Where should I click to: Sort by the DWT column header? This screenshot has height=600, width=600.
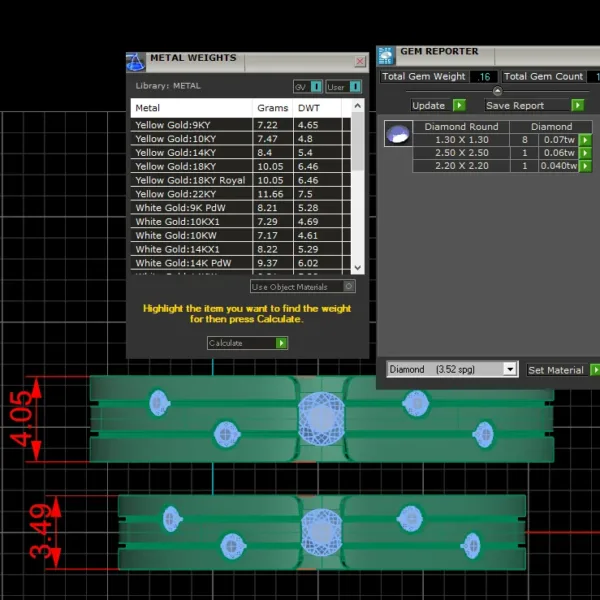[317, 108]
